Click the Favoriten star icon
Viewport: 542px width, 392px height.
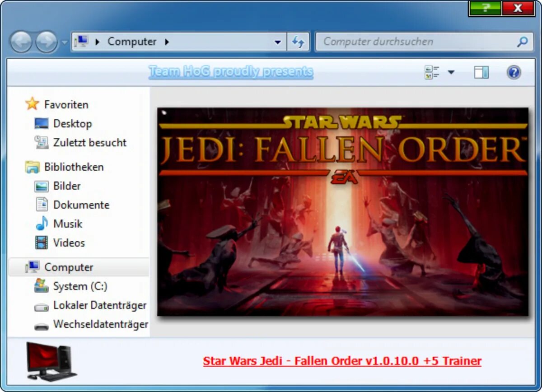click(32, 104)
